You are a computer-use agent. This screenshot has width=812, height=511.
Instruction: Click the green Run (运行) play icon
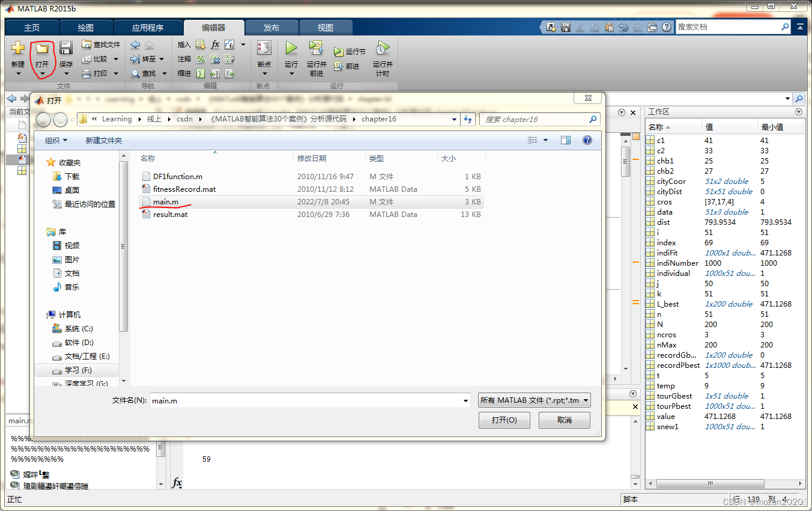pyautogui.click(x=291, y=48)
